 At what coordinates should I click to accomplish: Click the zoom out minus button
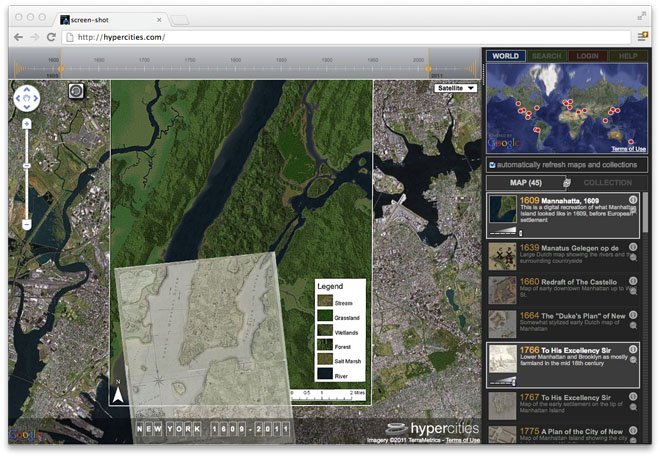[27, 225]
